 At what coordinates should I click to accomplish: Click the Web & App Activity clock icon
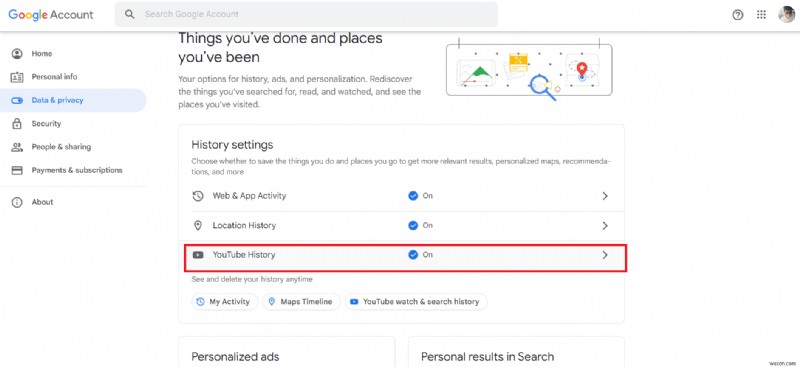(x=198, y=196)
